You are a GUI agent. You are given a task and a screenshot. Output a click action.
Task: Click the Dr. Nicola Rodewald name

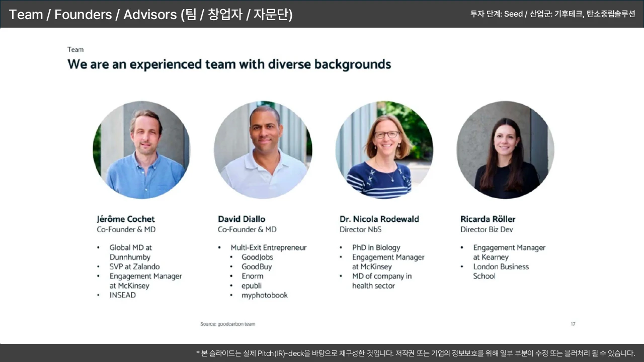(x=379, y=219)
